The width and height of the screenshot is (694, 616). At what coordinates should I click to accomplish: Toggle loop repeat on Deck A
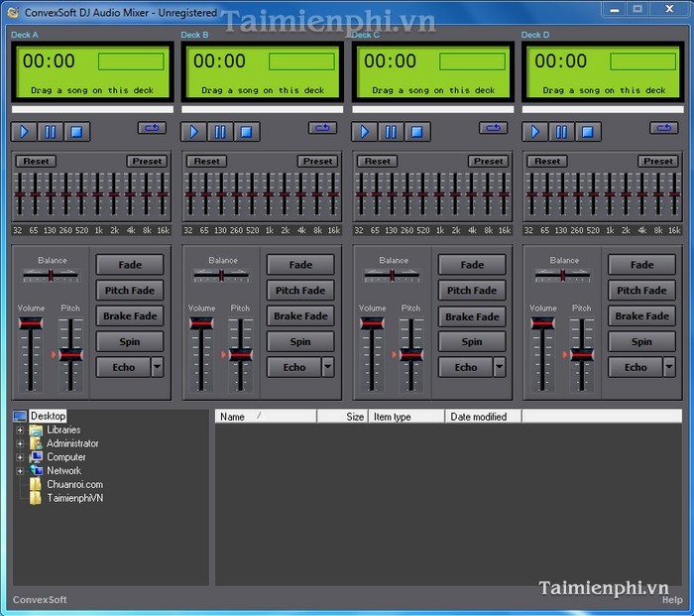pyautogui.click(x=152, y=128)
